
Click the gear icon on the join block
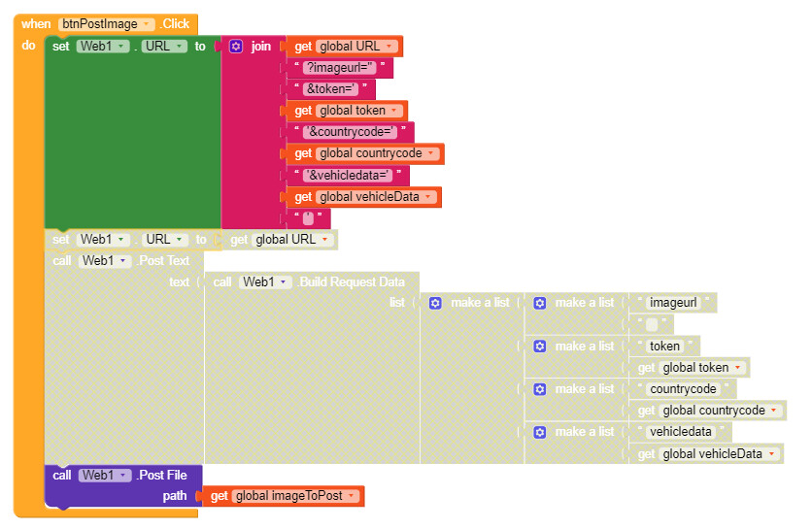(236, 47)
